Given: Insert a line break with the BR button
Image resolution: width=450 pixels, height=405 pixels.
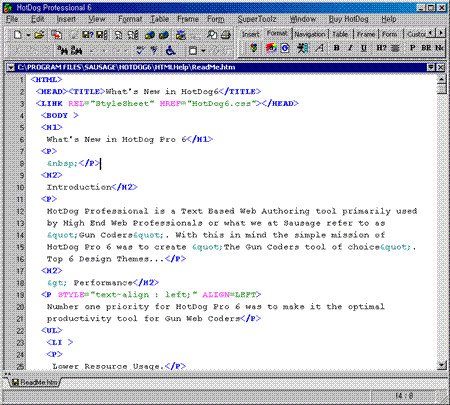Looking at the screenshot, I should (x=426, y=48).
